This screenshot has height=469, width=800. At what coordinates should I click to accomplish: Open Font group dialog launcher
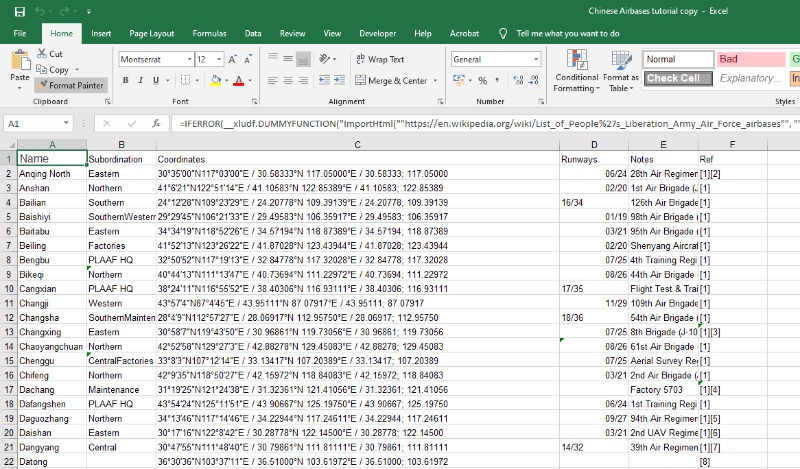254,102
